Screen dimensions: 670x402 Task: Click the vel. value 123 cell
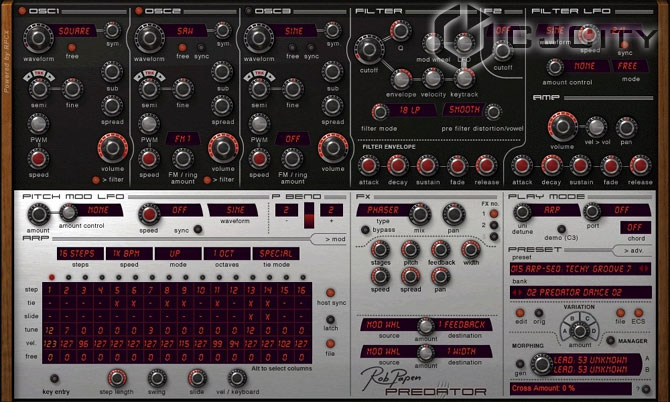[x=50, y=343]
